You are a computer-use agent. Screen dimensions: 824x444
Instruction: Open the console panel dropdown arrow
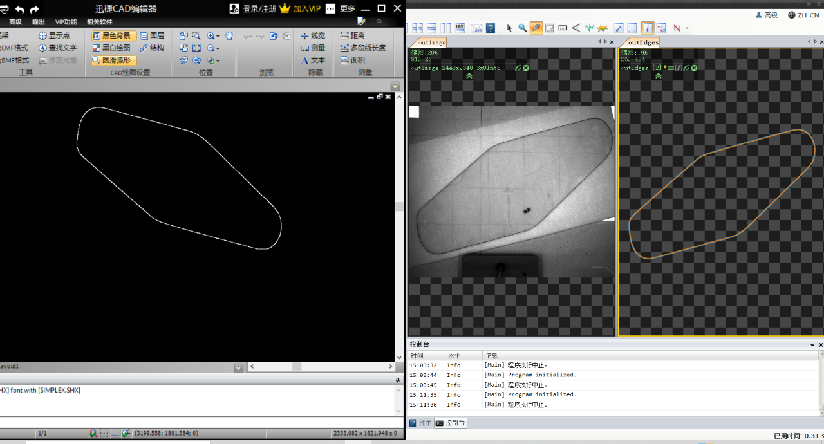pyautogui.click(x=812, y=345)
